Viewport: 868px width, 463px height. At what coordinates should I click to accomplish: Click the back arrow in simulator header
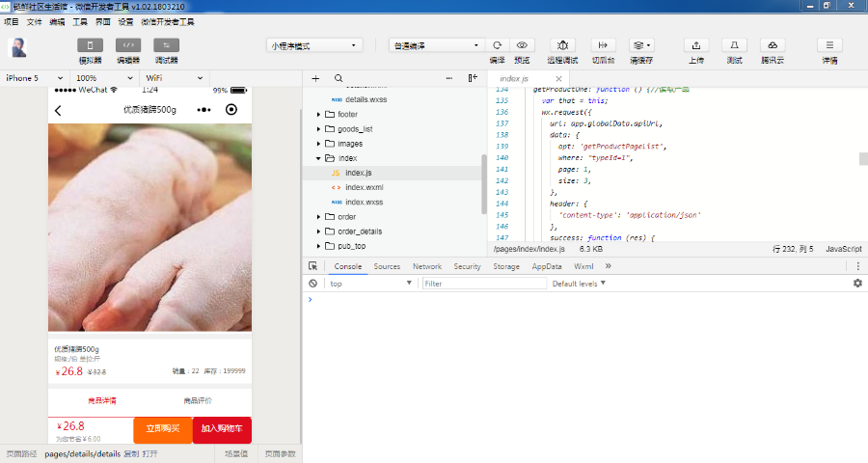(58, 110)
